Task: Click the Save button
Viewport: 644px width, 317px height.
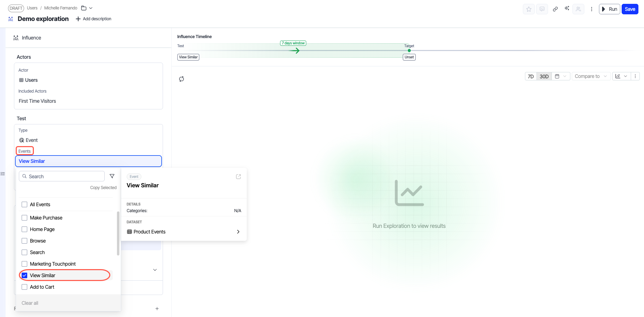Action: (x=630, y=9)
